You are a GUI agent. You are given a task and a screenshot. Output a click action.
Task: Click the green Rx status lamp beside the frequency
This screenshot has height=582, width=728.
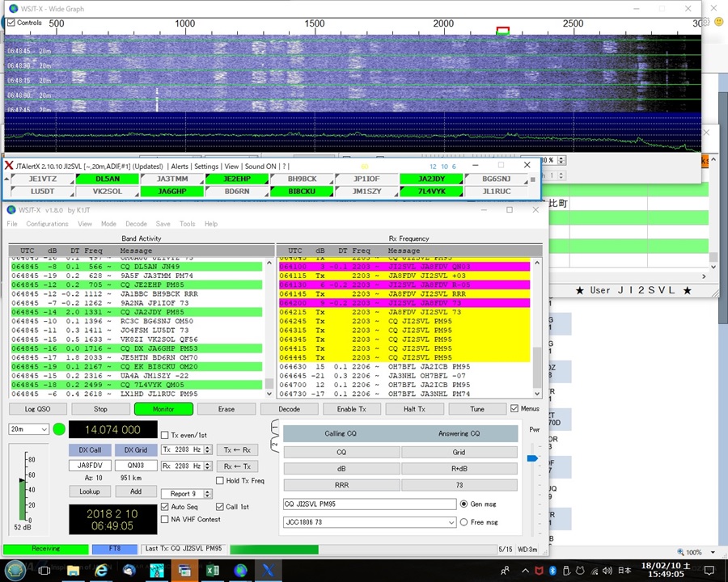click(x=59, y=430)
